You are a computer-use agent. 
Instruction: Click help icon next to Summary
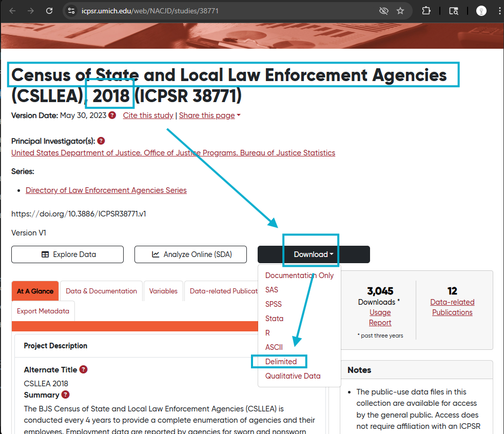pyautogui.click(x=66, y=394)
